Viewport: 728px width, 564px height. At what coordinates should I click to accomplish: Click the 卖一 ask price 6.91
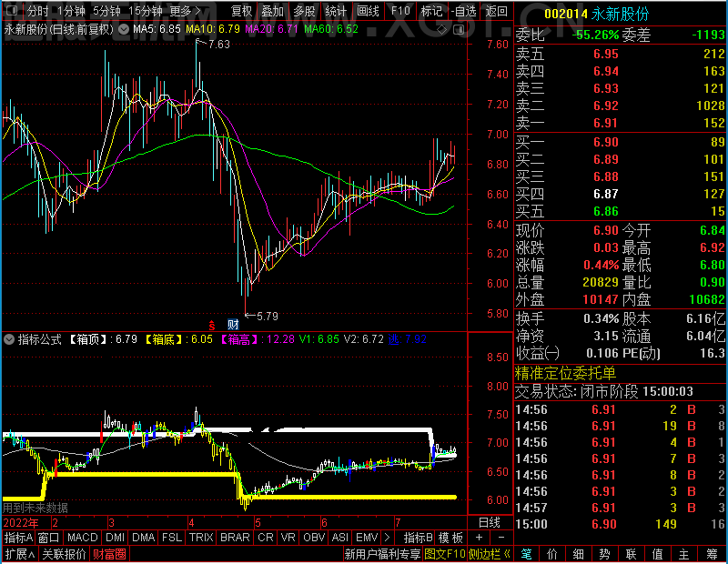pyautogui.click(x=606, y=123)
